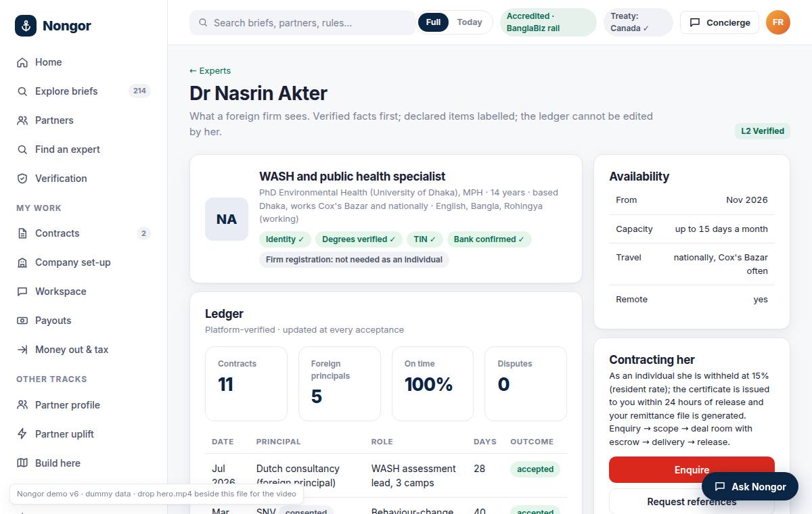Screen dimensions: 812x514
Task: Click the Foreign principals 5 card
Action: point(340,383)
